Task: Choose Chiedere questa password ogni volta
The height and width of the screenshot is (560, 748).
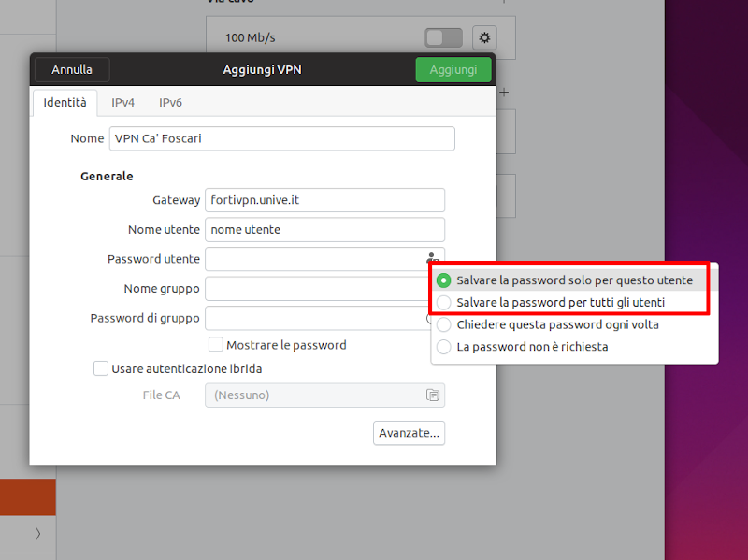Action: [575, 324]
